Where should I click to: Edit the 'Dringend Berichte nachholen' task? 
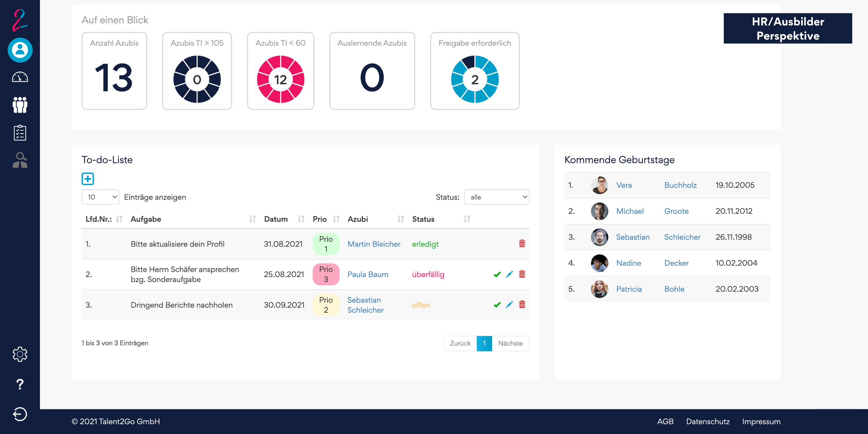(x=509, y=305)
